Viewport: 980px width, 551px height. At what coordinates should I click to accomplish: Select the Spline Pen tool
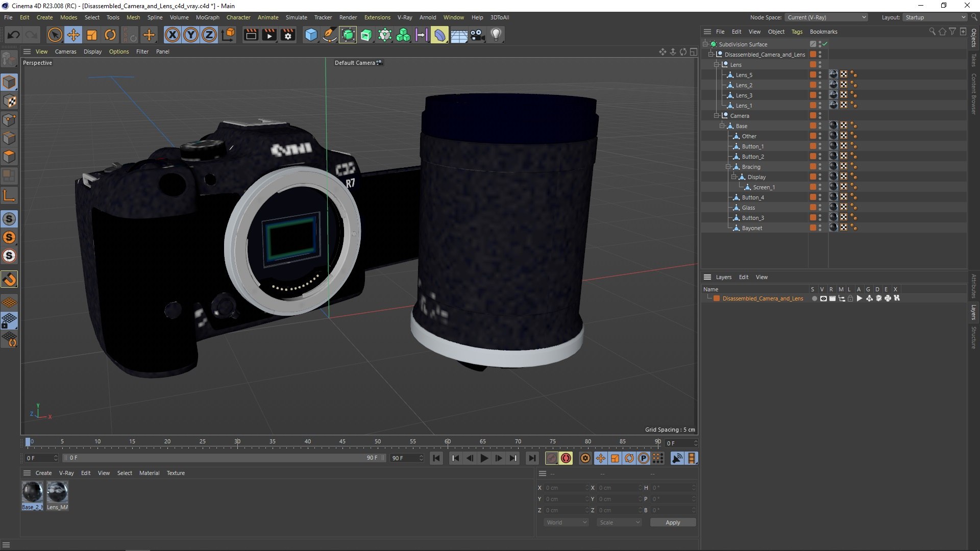[330, 35]
